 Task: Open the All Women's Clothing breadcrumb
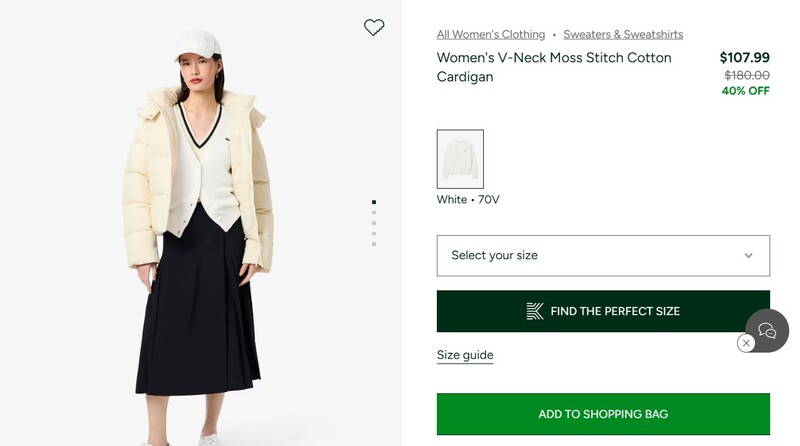pos(491,34)
